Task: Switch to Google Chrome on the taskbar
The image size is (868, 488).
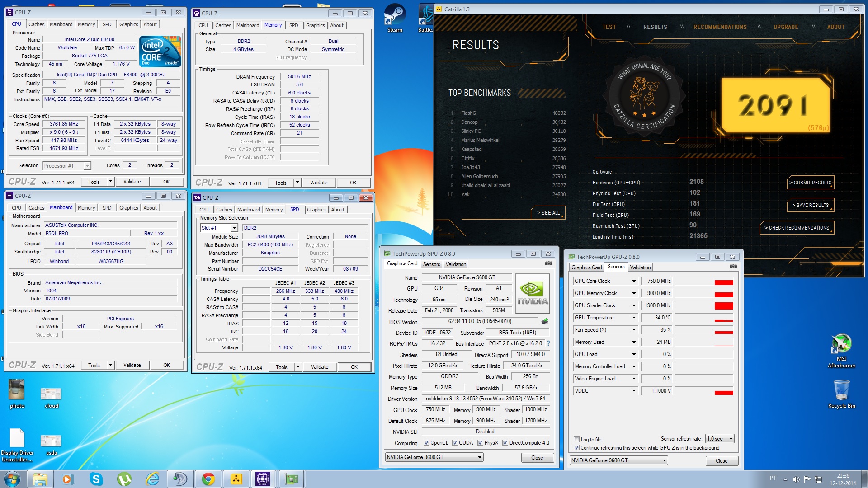Action: coord(208,479)
